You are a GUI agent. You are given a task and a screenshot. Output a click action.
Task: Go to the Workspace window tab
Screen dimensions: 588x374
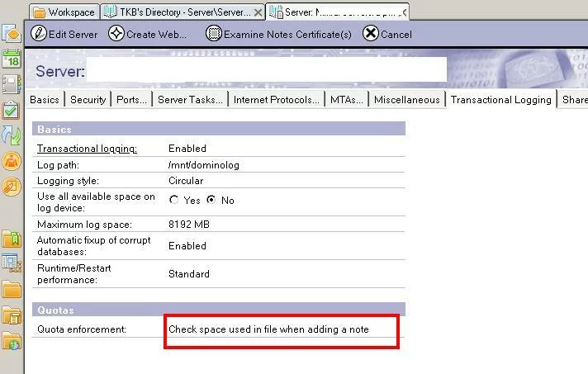point(64,12)
